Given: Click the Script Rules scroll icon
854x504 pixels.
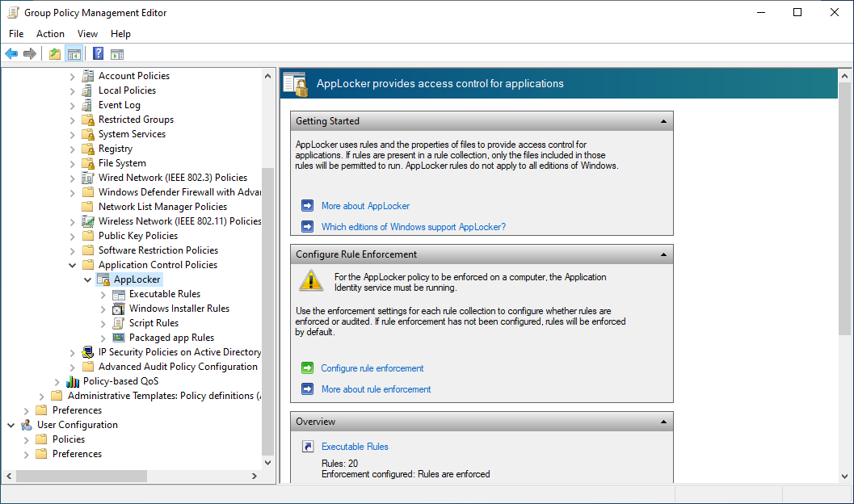Looking at the screenshot, I should [119, 323].
